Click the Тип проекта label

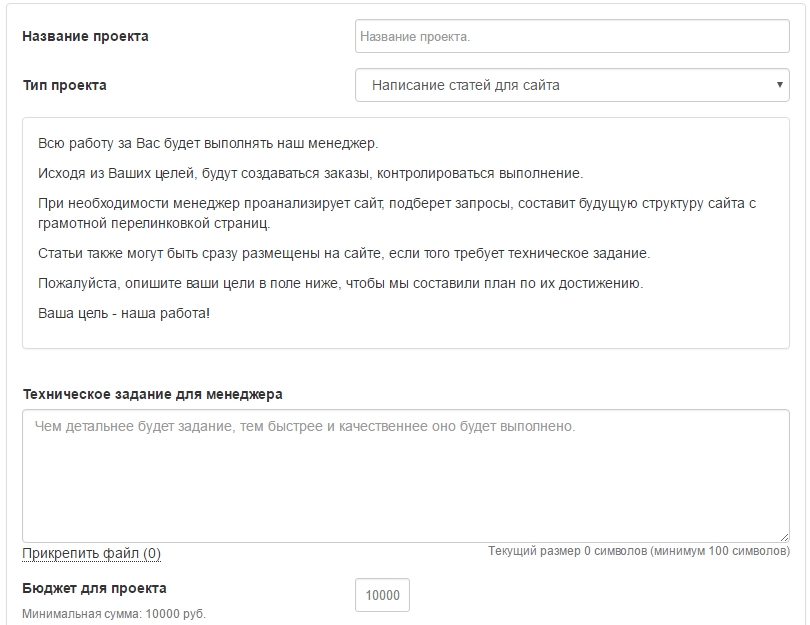click(65, 85)
